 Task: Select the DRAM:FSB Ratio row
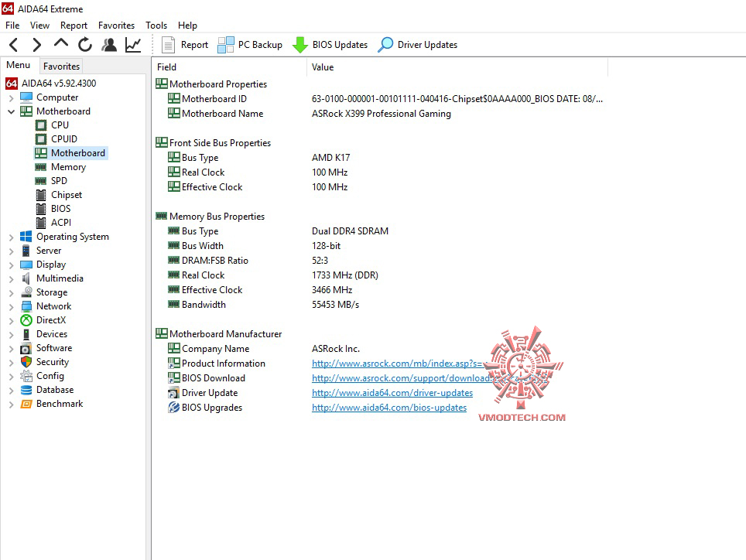coord(381,260)
